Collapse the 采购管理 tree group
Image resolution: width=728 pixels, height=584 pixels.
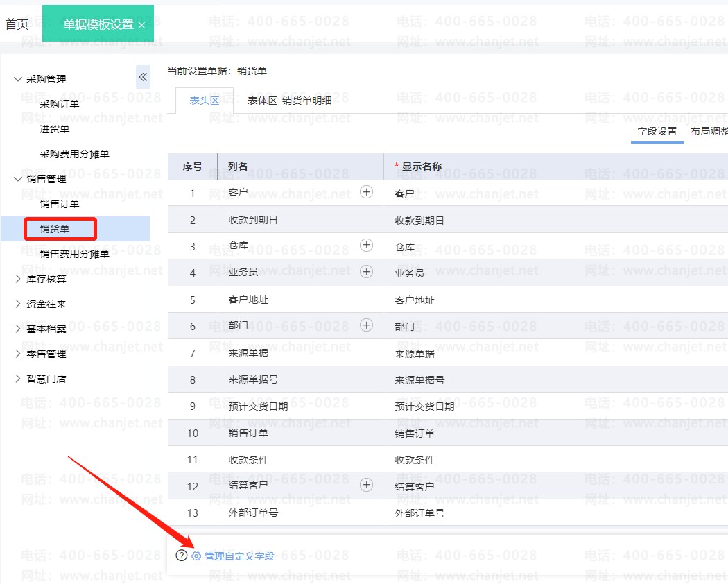pos(17,79)
